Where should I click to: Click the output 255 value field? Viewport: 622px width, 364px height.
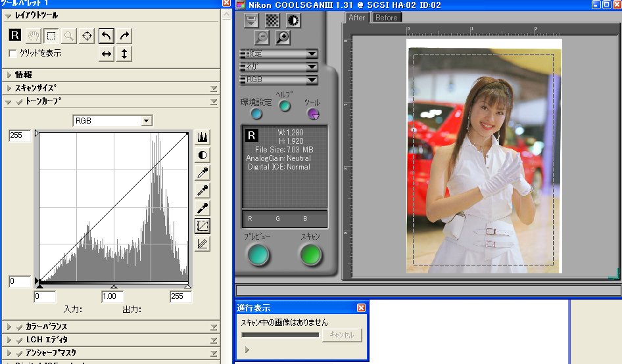[x=20, y=135]
